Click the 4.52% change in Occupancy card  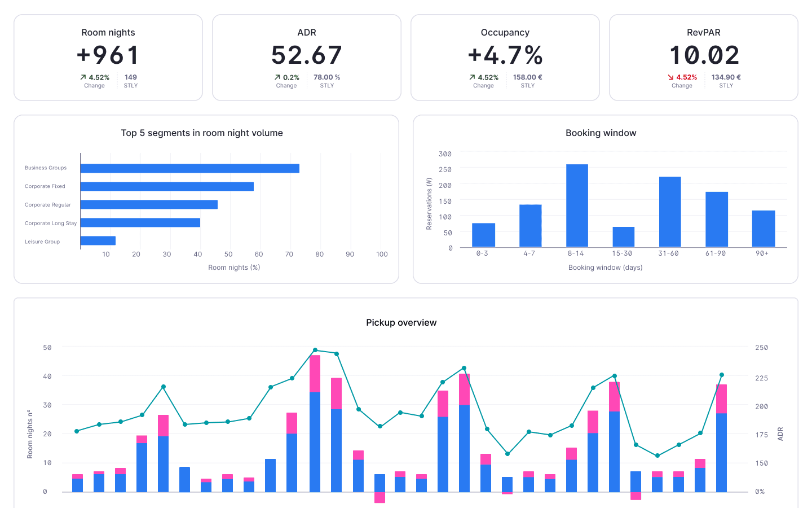pyautogui.click(x=488, y=77)
